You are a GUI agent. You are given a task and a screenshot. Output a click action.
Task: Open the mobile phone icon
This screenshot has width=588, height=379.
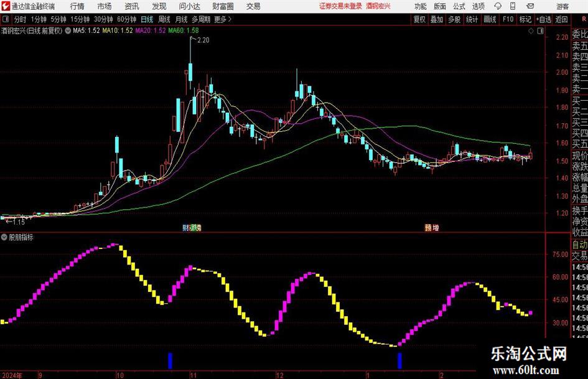(513, 6)
